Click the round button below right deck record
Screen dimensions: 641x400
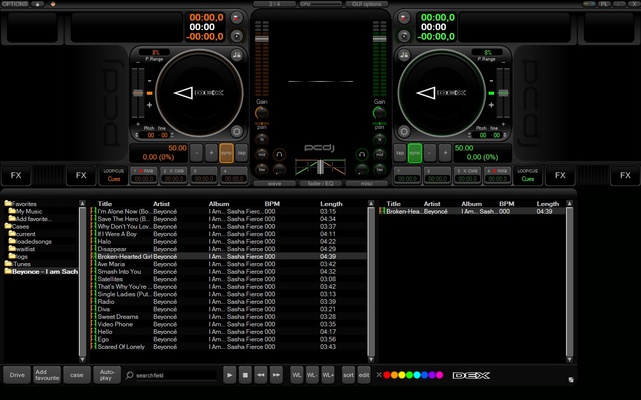(x=403, y=36)
